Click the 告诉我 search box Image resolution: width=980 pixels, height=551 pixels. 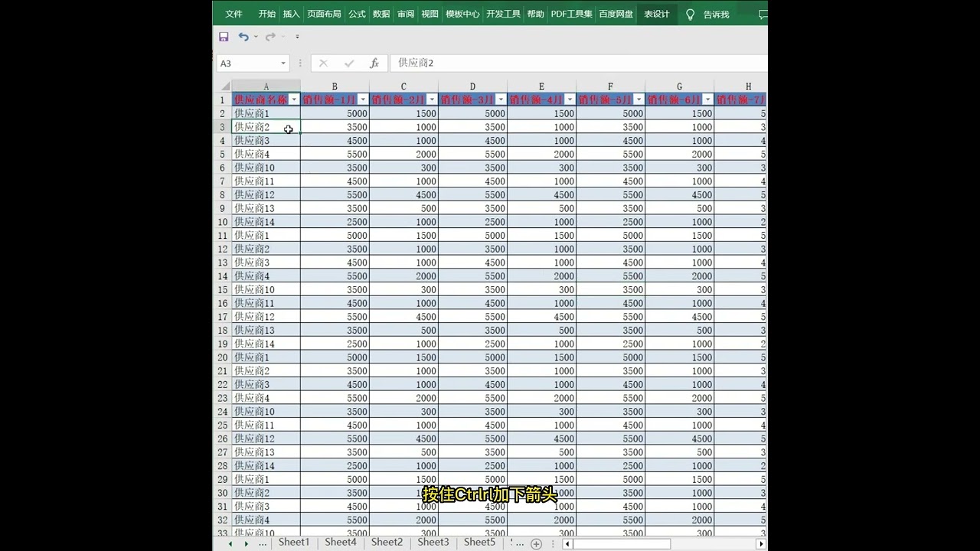click(x=716, y=14)
